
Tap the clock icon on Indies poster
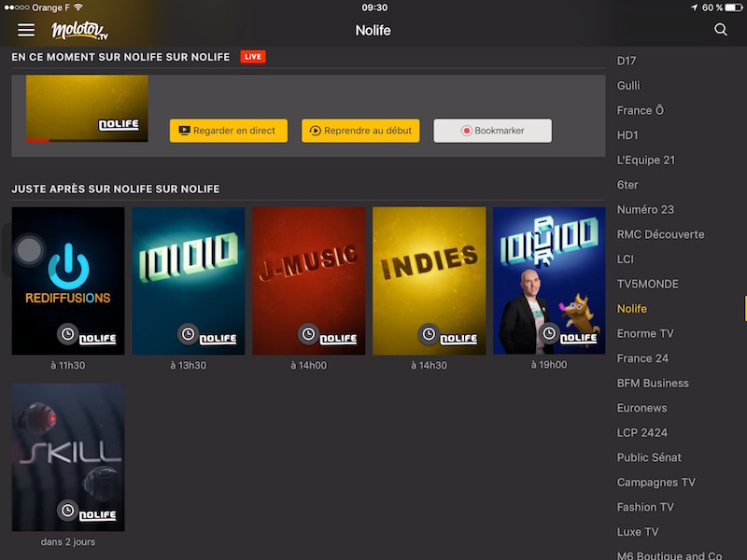[429, 334]
